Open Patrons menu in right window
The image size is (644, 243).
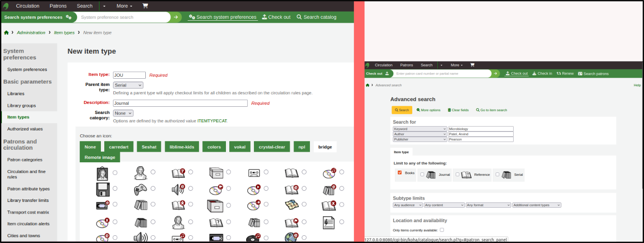pyautogui.click(x=406, y=65)
